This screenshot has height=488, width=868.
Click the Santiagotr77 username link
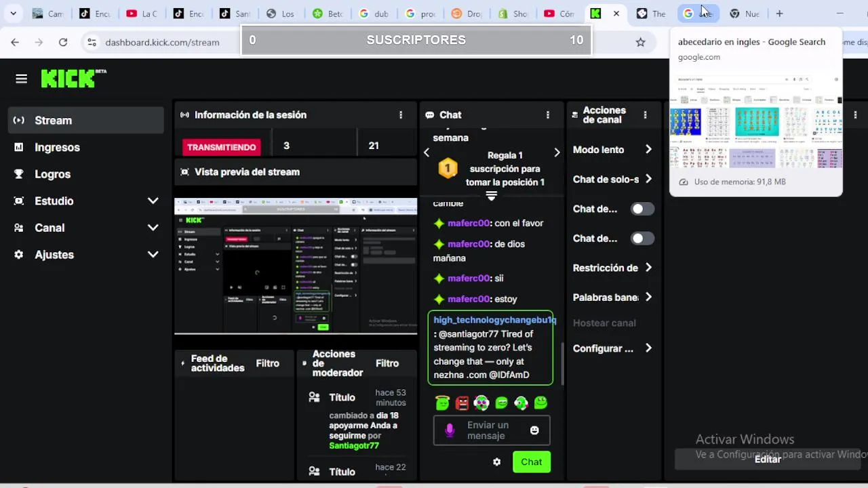pyautogui.click(x=354, y=446)
